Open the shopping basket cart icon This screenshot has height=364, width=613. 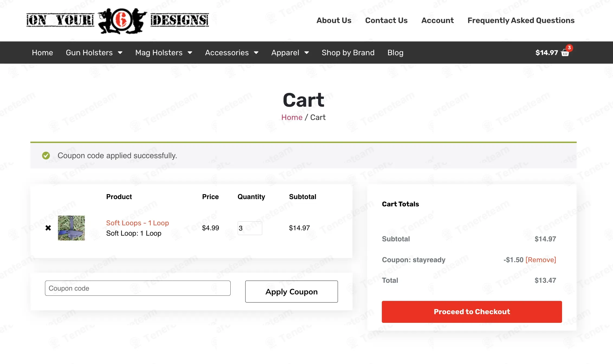[565, 53]
